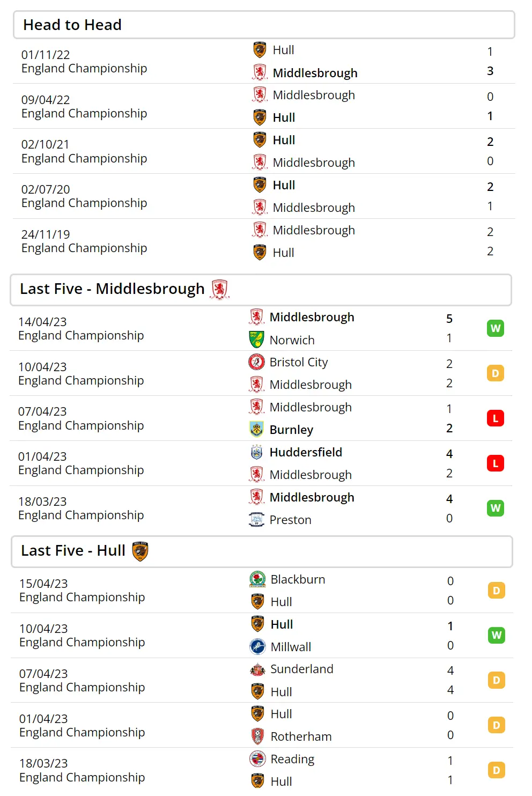Click the Blackburn Rovers crest

coord(257,579)
